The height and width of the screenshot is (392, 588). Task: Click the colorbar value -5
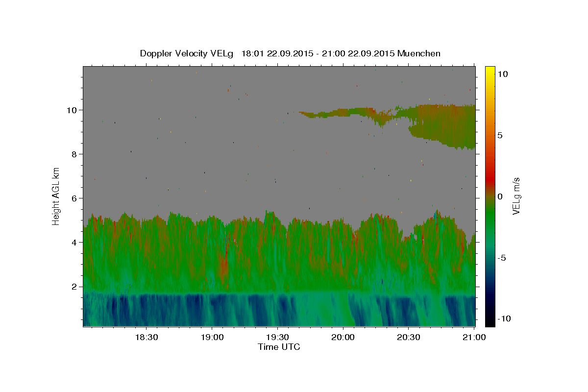click(502, 258)
